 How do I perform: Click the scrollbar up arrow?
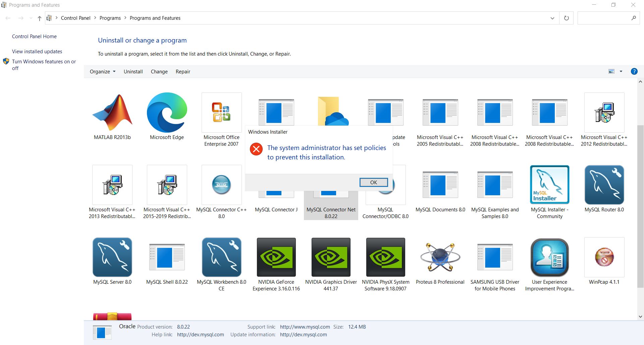[640, 82]
